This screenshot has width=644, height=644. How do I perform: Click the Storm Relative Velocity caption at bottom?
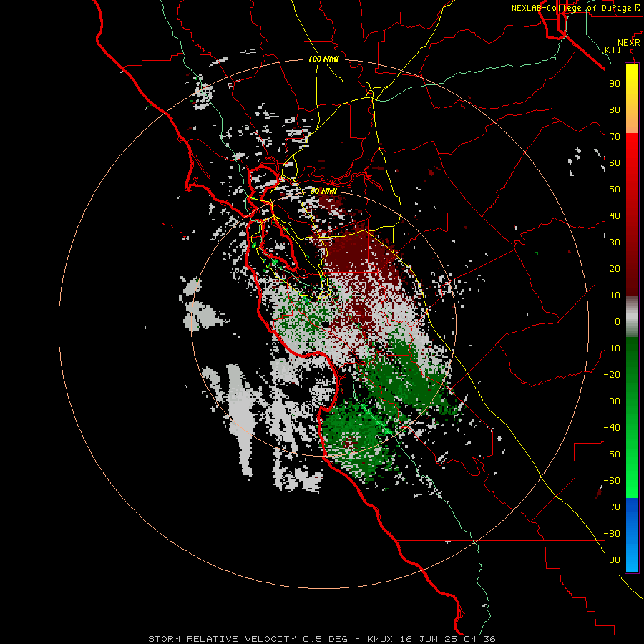click(x=321, y=639)
